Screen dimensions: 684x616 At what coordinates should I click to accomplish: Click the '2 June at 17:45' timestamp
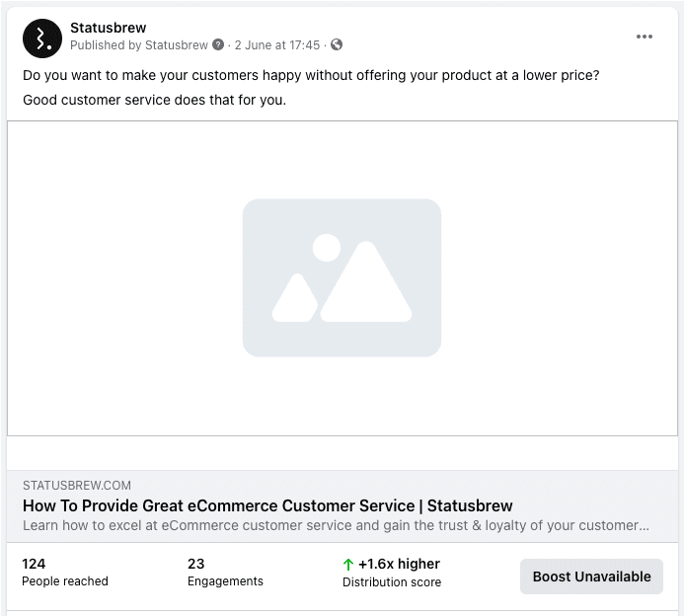pyautogui.click(x=276, y=45)
